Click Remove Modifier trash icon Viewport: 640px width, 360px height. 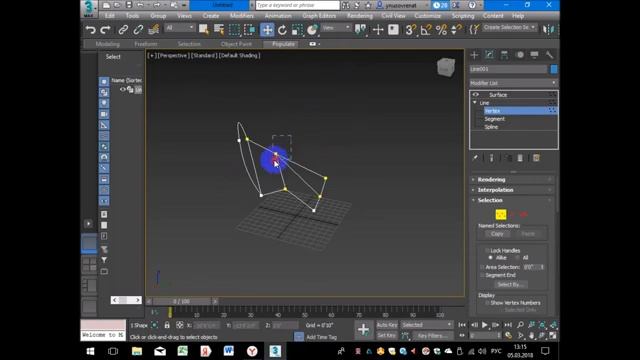(x=520, y=158)
